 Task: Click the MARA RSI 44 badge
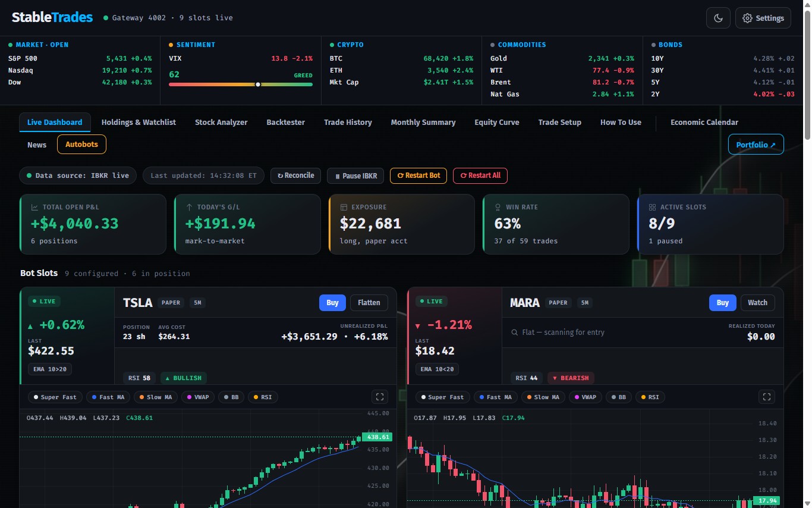[527, 378]
